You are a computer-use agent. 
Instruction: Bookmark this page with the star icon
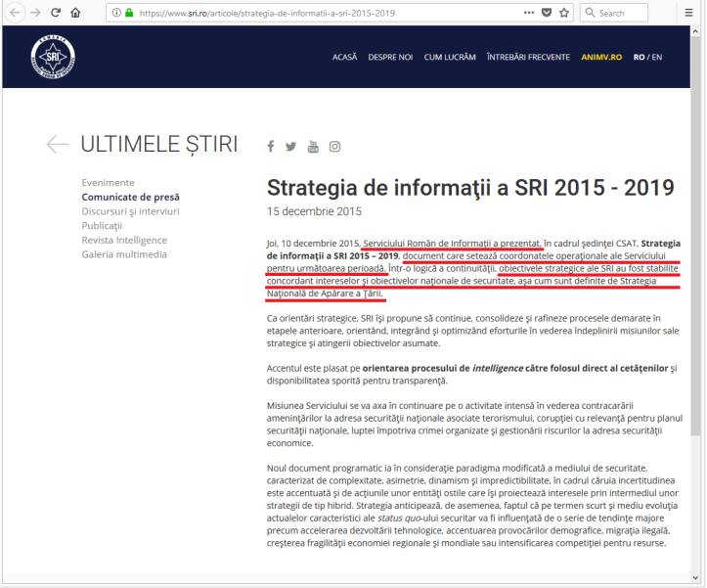pyautogui.click(x=564, y=13)
